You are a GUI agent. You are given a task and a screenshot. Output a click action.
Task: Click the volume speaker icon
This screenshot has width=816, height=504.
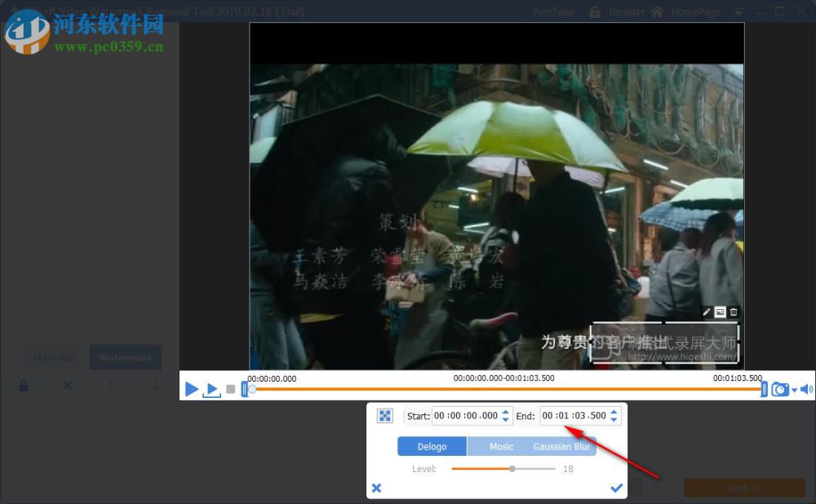[806, 390]
